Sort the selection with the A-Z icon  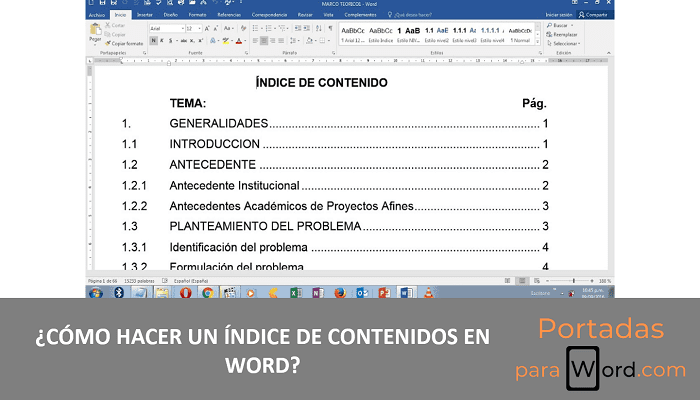click(319, 28)
